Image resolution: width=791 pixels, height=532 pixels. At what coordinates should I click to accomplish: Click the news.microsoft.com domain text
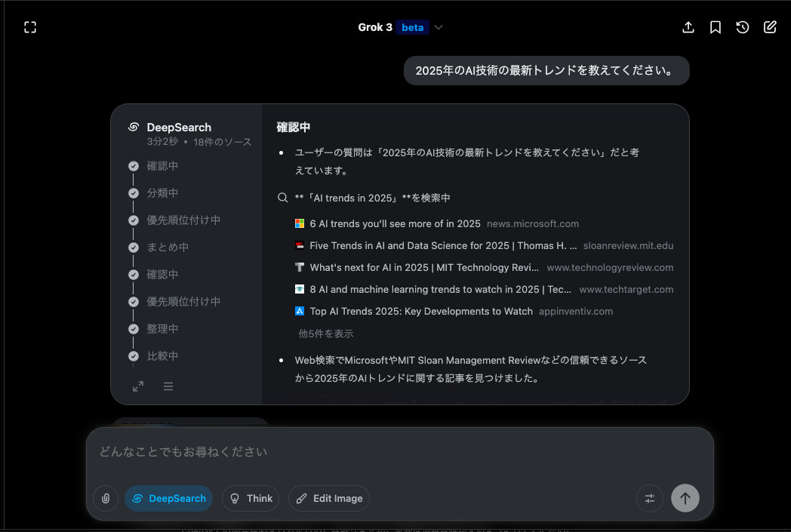[533, 223]
